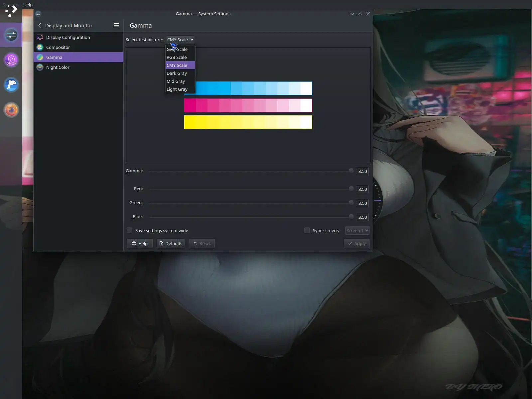Click the Red slider handle
This screenshot has height=399, width=532.
(351, 189)
